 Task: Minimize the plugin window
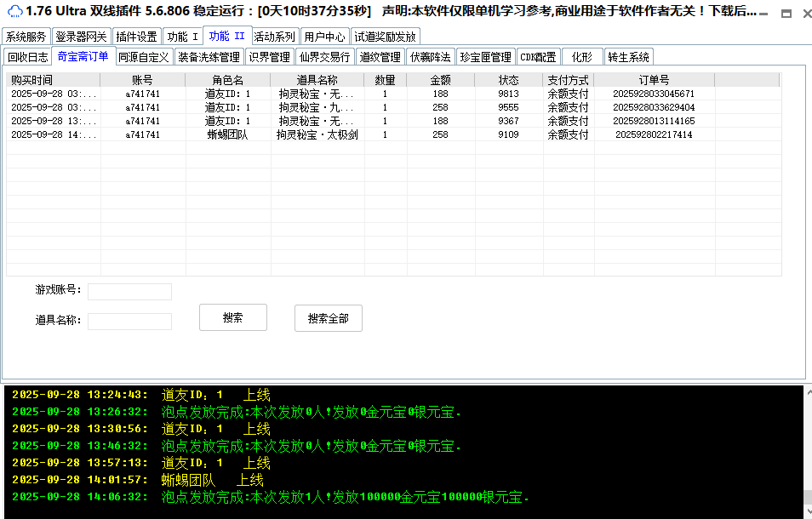pos(763,14)
